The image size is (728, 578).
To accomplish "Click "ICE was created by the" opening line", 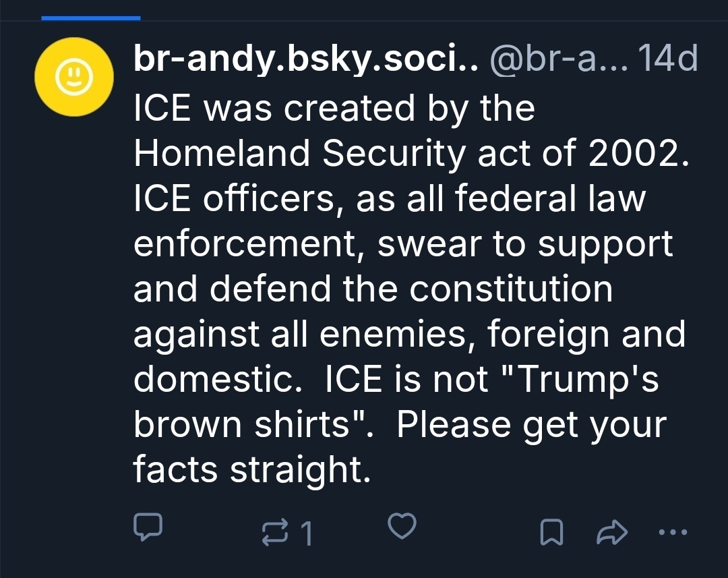I will pyautogui.click(x=334, y=108).
